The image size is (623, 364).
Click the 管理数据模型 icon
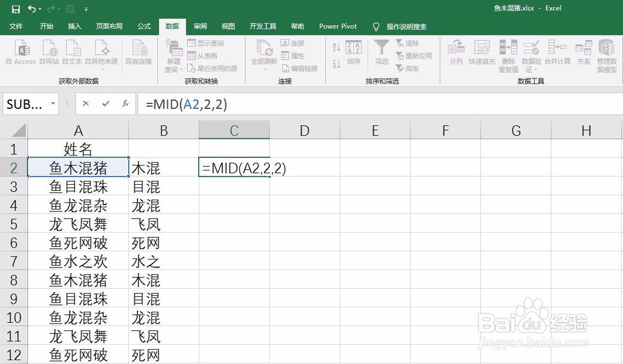[x=607, y=55]
